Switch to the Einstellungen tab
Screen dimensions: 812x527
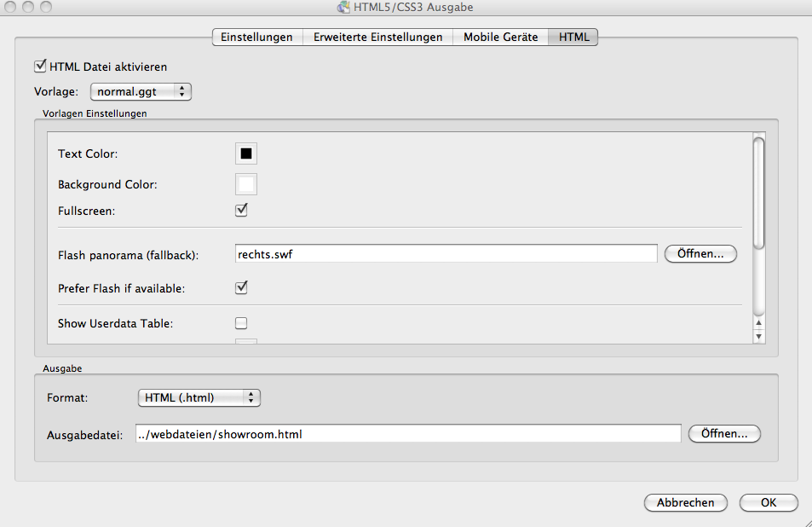click(256, 37)
